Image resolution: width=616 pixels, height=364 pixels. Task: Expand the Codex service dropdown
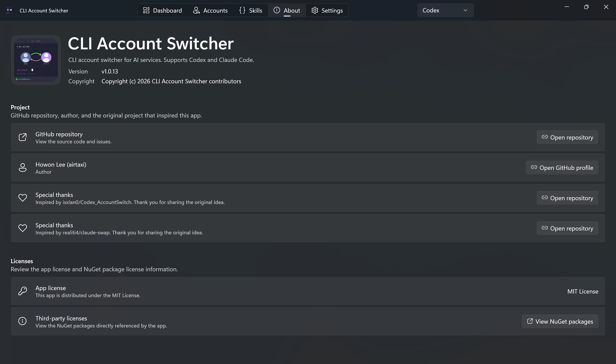tap(445, 10)
